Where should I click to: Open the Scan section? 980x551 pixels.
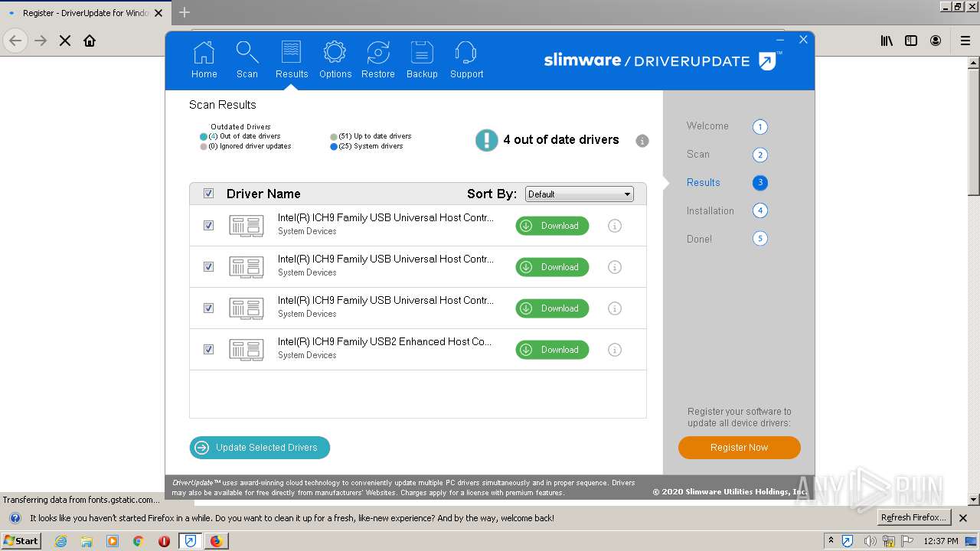(x=247, y=60)
